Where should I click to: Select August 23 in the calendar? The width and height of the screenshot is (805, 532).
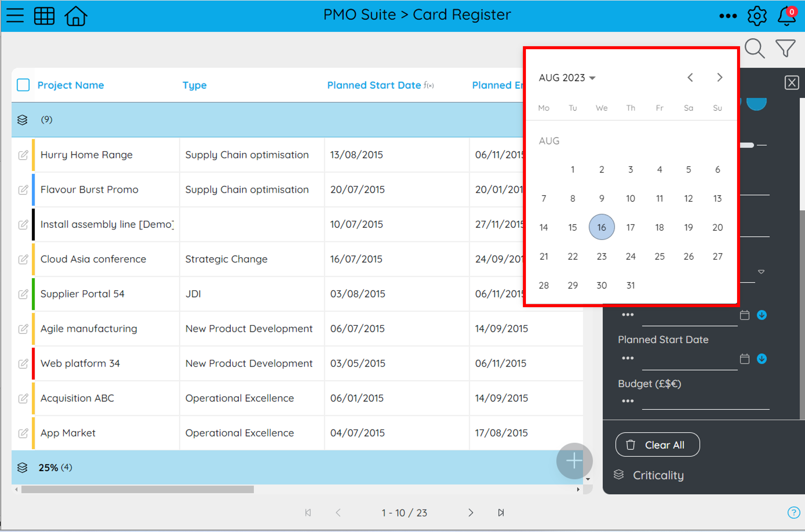[x=601, y=256]
